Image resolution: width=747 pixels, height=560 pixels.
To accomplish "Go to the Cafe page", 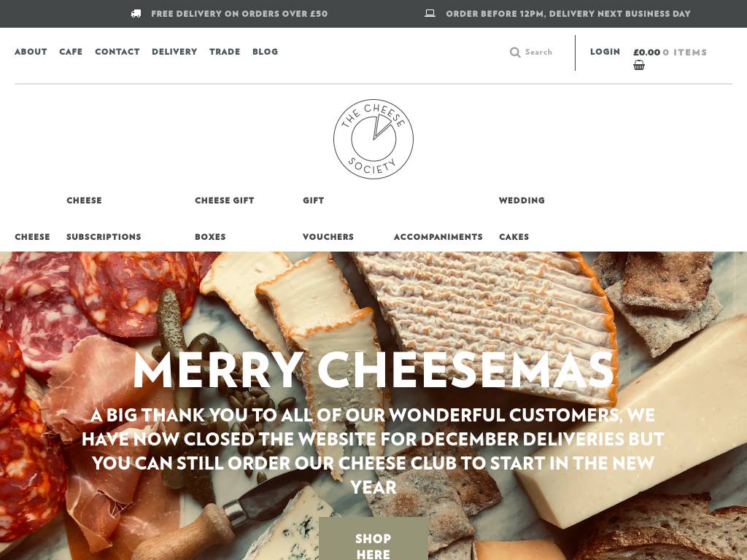I will (71, 52).
